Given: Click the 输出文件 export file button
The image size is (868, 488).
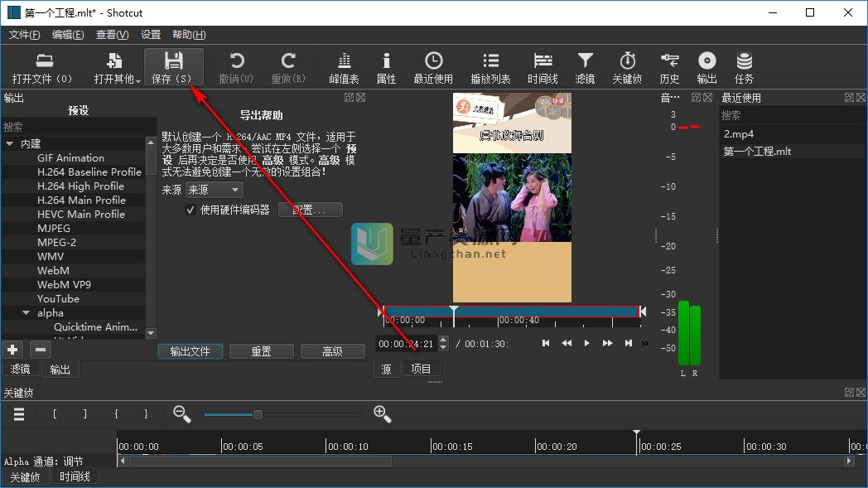Looking at the screenshot, I should click(190, 351).
